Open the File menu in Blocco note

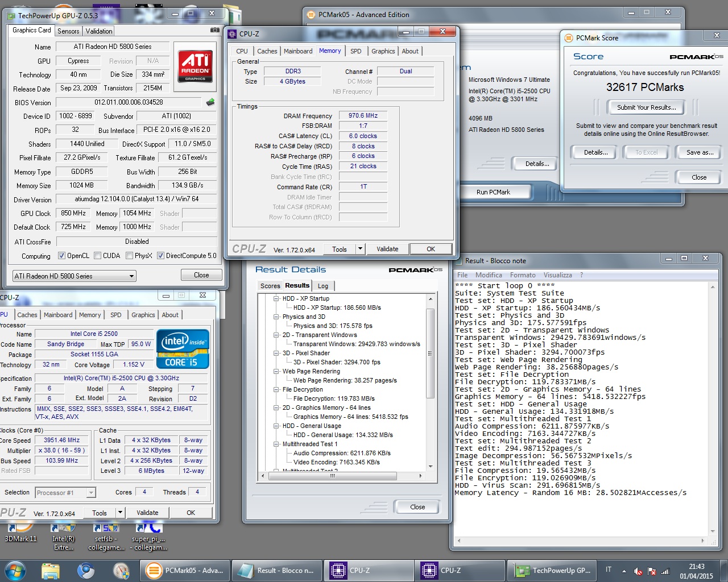pos(462,275)
